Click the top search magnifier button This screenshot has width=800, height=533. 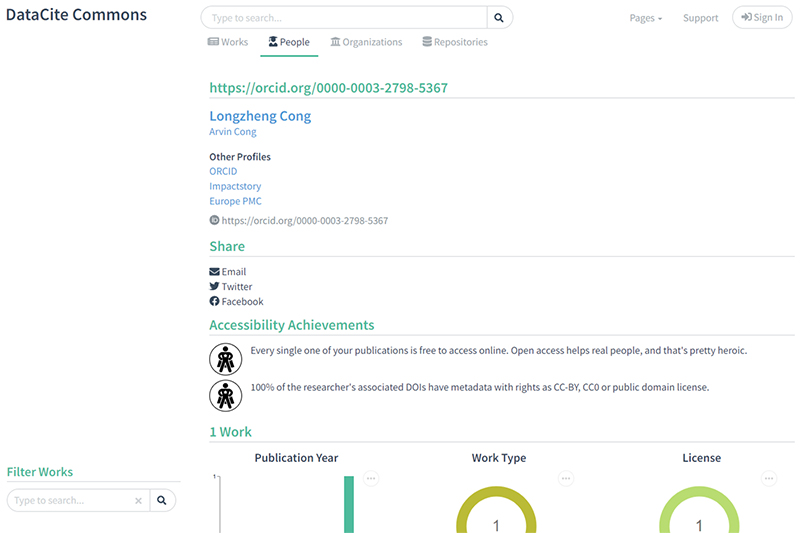[500, 18]
